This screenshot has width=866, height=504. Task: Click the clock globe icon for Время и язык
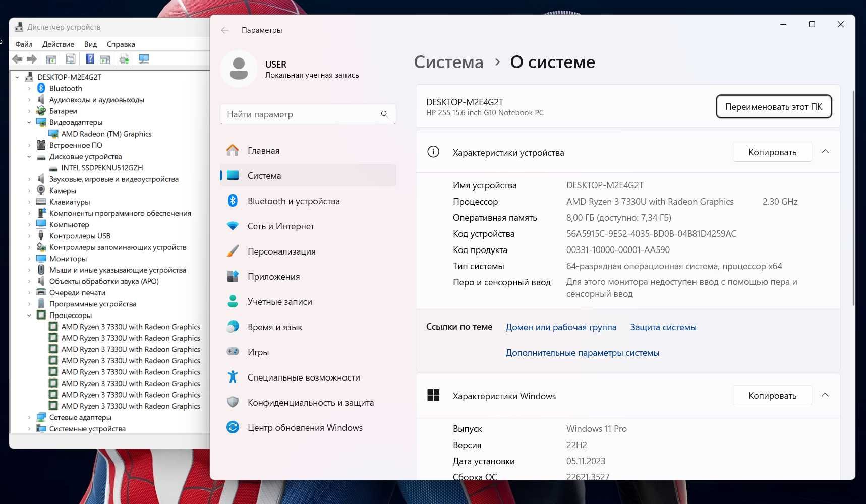pos(233,327)
